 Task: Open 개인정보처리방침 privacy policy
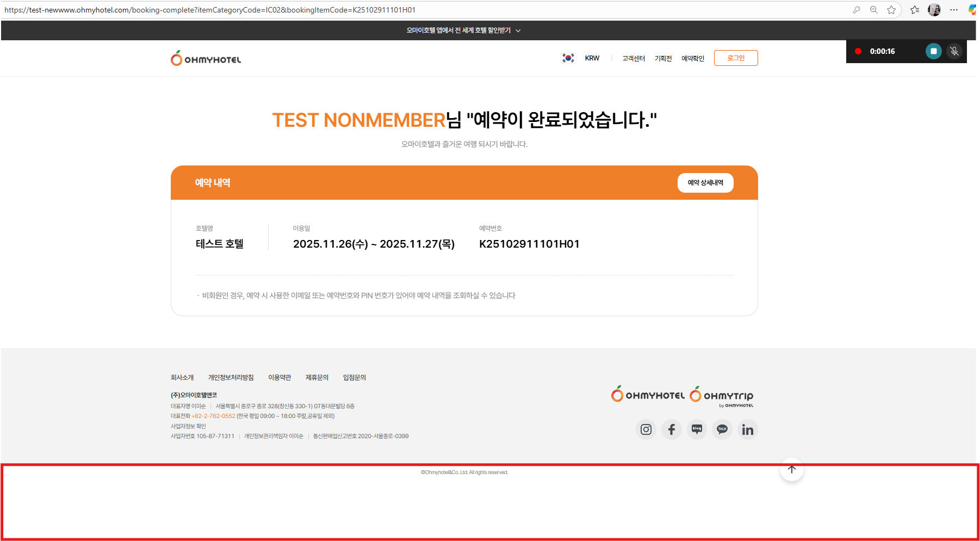231,378
